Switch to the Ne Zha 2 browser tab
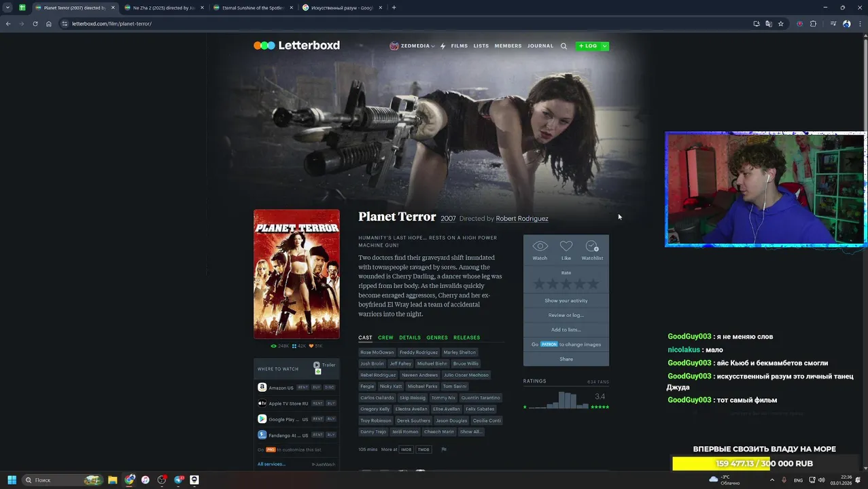868x489 pixels. [x=164, y=7]
